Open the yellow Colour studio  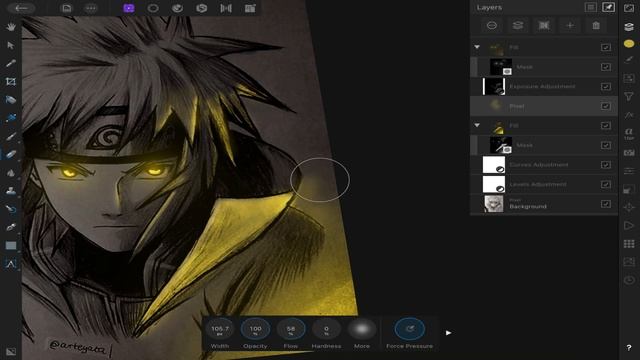629,44
